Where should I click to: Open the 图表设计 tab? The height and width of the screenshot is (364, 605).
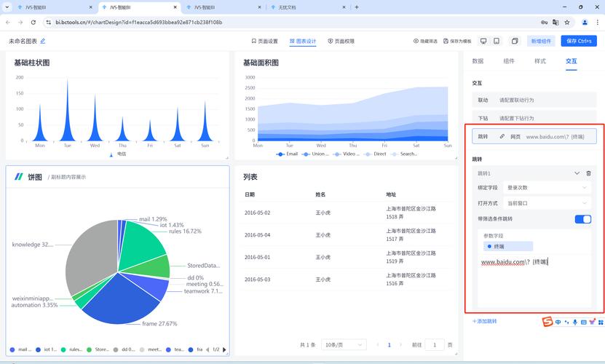point(303,41)
